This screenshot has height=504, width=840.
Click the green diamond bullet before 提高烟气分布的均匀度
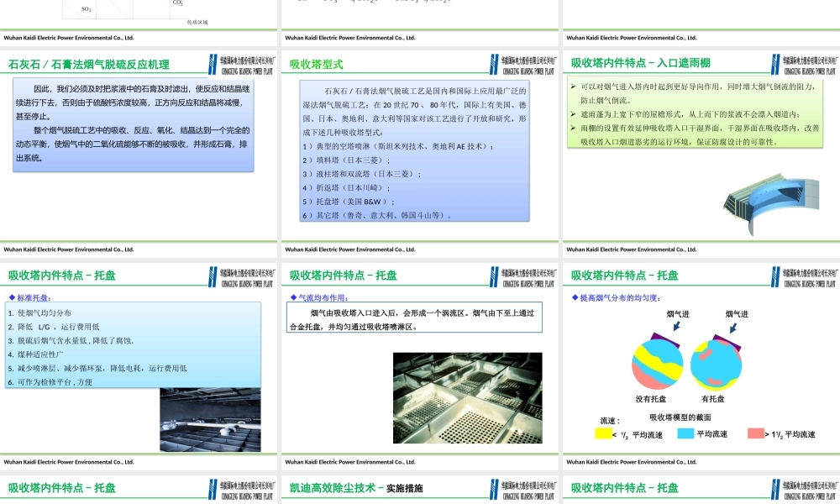(x=573, y=295)
